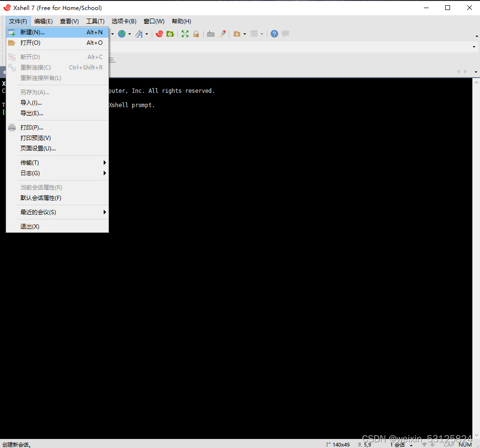
Task: Lock the screen using padlock toolbar icon
Action: click(x=196, y=34)
